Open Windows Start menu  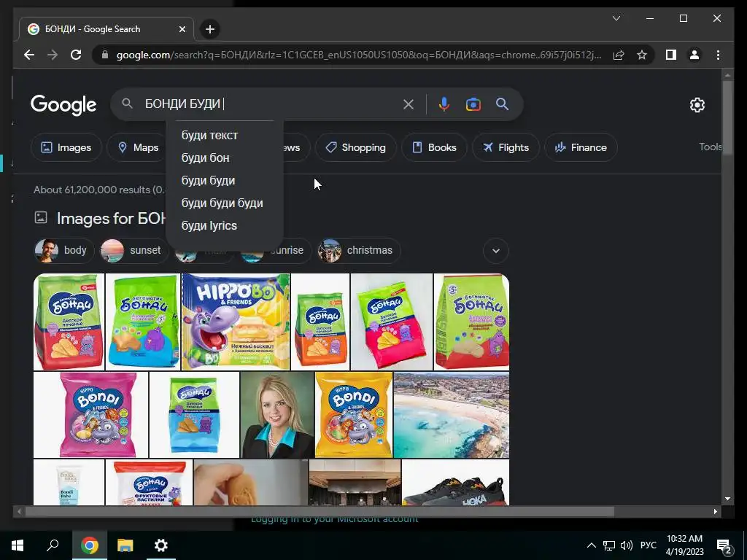tap(18, 545)
